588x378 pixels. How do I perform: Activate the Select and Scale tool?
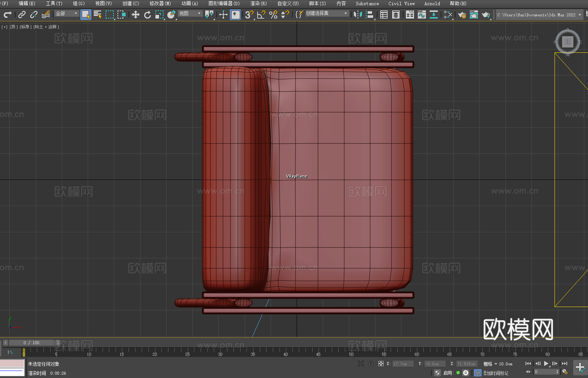coord(159,14)
